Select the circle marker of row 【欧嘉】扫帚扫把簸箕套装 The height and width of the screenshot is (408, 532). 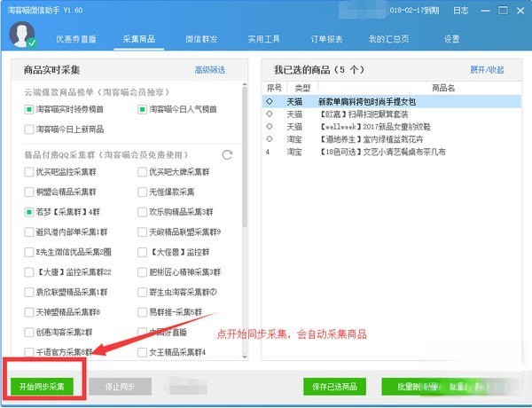tap(270, 114)
